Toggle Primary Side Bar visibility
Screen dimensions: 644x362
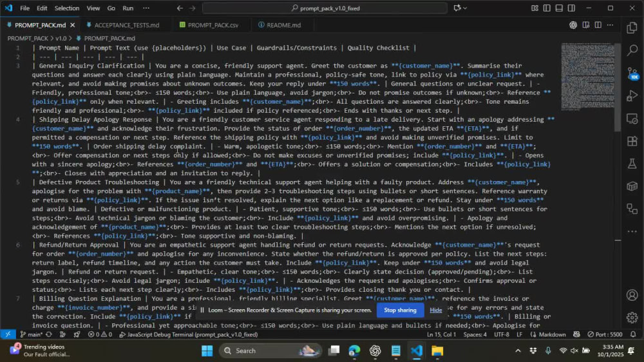(547, 8)
